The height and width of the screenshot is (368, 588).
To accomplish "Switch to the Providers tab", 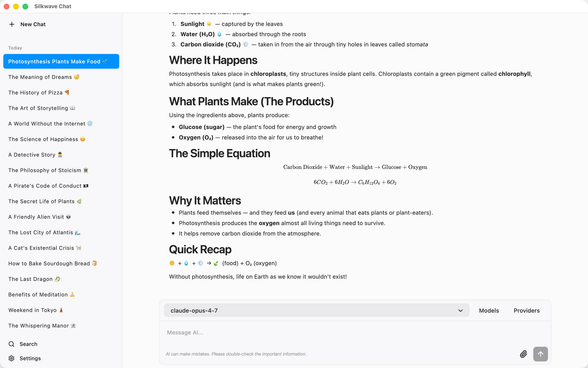I will coord(527,311).
